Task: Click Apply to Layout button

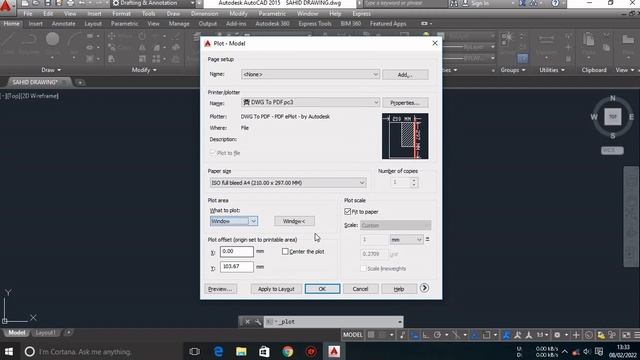Action: pos(276,289)
